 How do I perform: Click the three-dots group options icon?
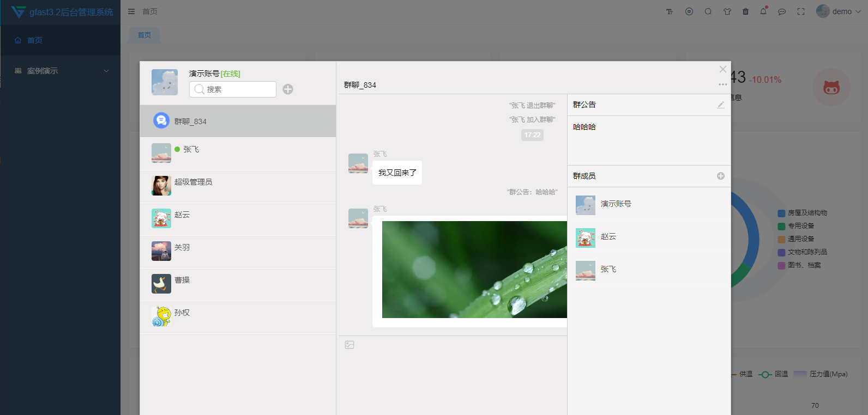pyautogui.click(x=723, y=84)
